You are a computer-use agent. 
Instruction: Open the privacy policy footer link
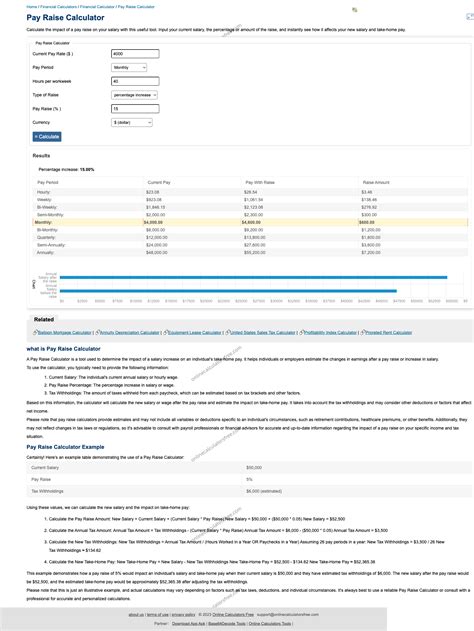click(183, 615)
